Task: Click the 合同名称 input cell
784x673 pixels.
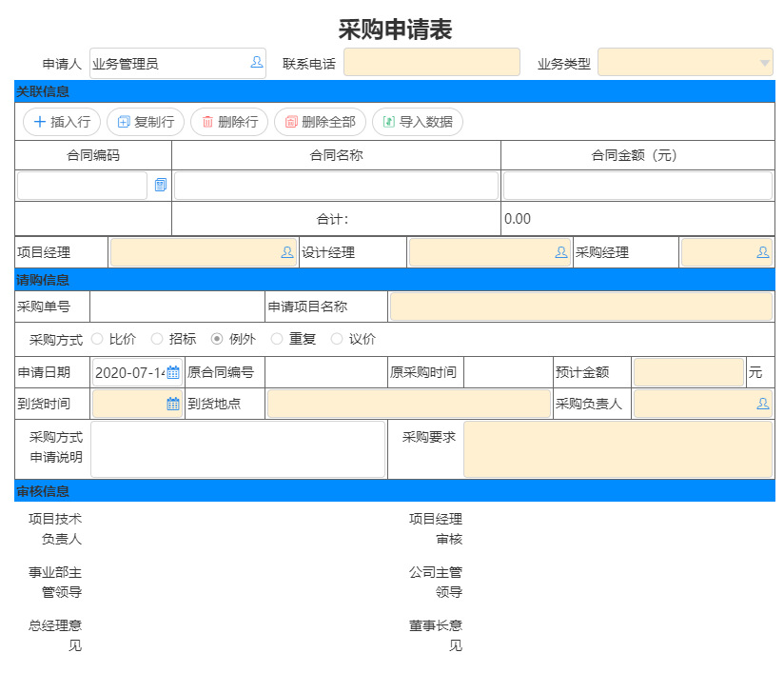Action: (x=336, y=186)
